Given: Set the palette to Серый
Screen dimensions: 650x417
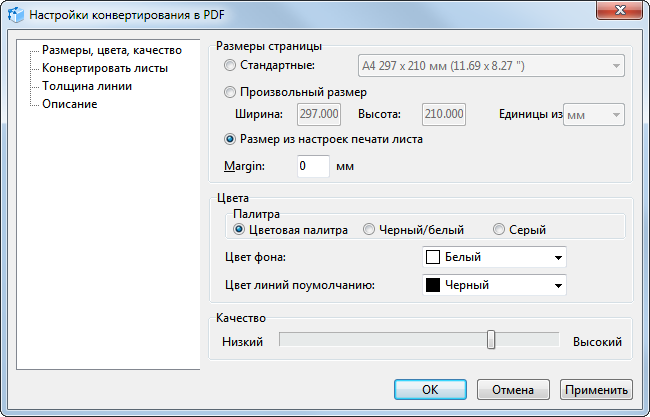Looking at the screenshot, I should 500,230.
